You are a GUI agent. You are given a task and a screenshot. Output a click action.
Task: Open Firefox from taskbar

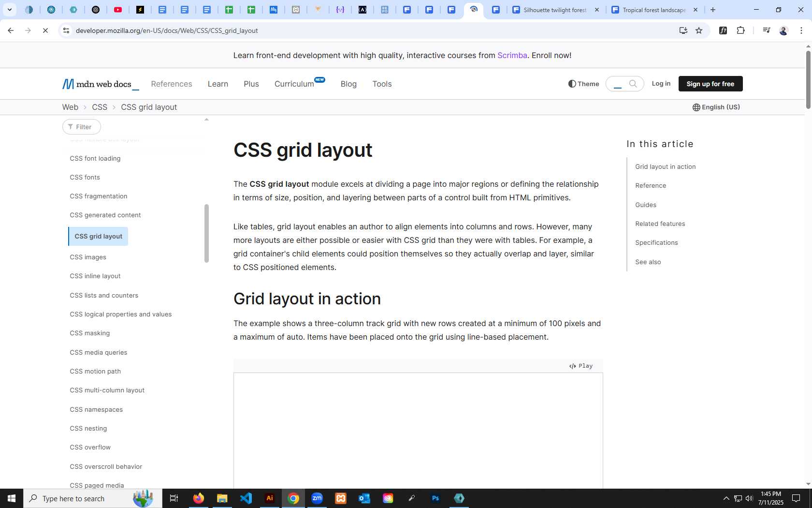coord(199,498)
